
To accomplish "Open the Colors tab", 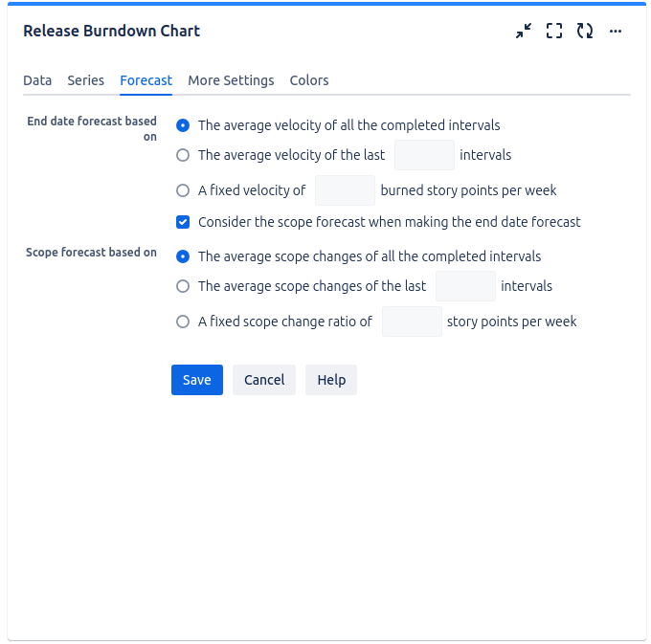I will [x=309, y=80].
